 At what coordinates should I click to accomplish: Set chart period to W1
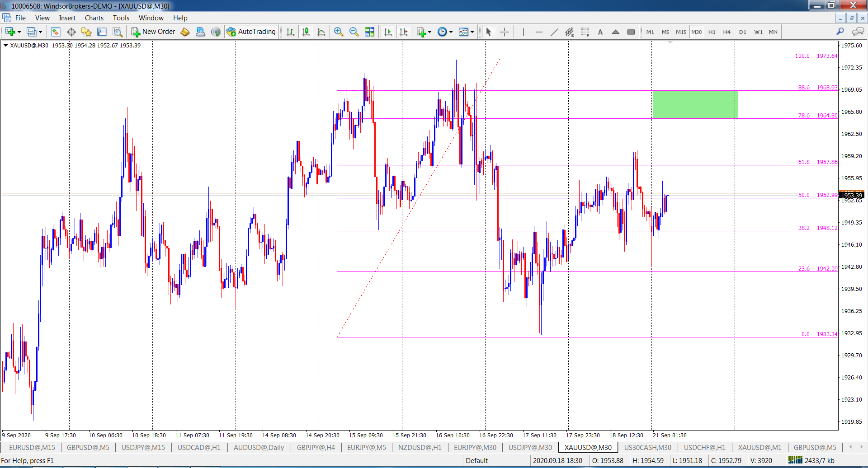point(758,32)
